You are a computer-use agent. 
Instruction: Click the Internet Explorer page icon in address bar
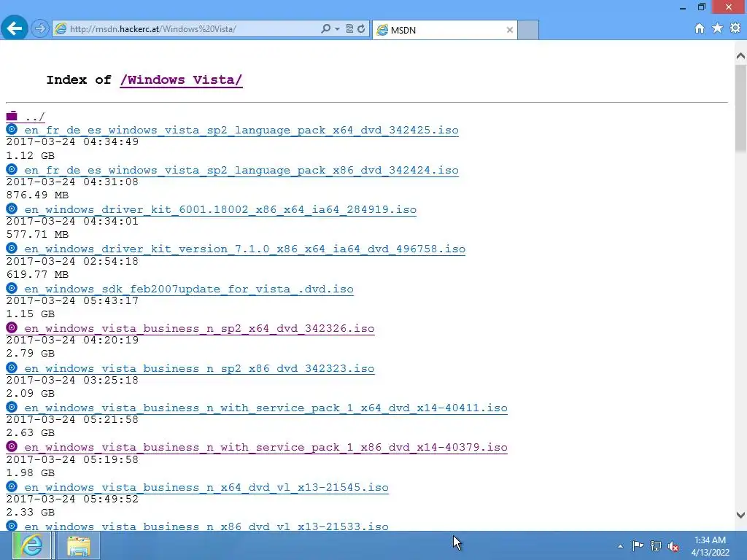[61, 29]
